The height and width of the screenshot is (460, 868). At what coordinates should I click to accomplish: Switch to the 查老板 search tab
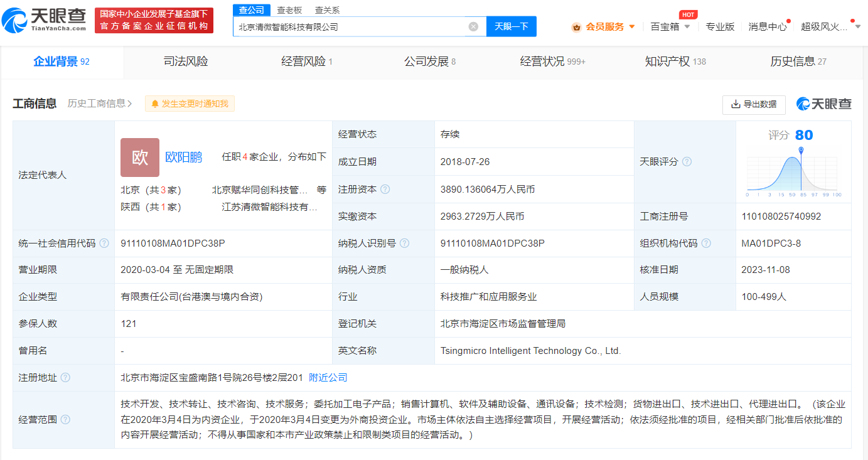[x=289, y=10]
